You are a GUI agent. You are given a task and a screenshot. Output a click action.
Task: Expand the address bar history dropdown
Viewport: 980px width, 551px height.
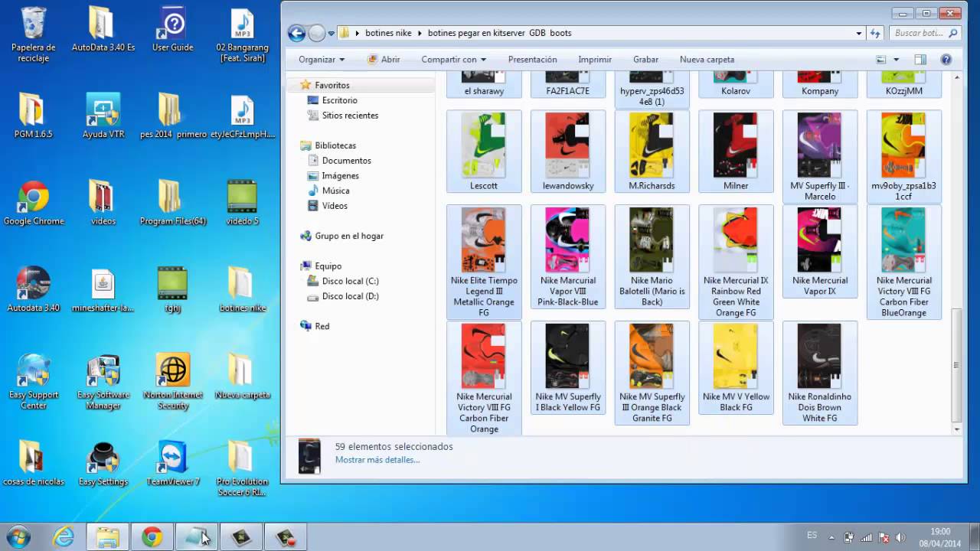858,34
